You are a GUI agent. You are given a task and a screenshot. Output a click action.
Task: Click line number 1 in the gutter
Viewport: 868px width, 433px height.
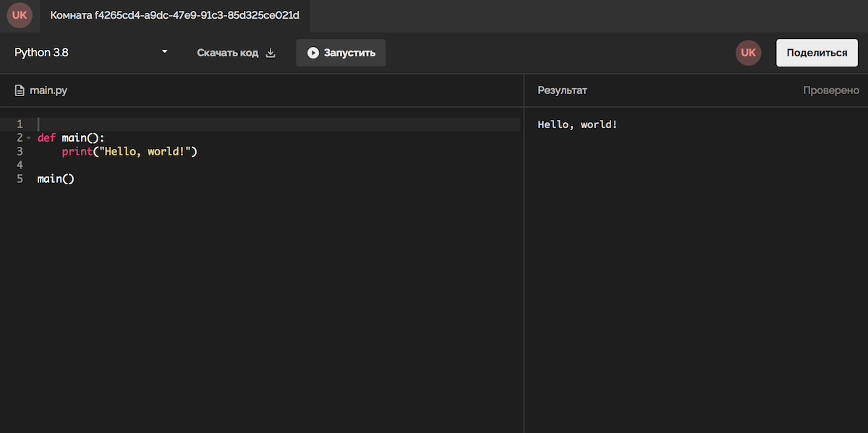[20, 124]
